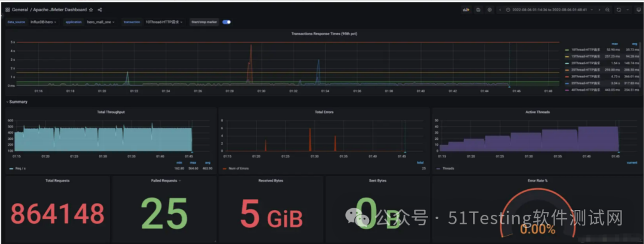Toggle the 15Thread-HTTP legend series

pos(586,56)
